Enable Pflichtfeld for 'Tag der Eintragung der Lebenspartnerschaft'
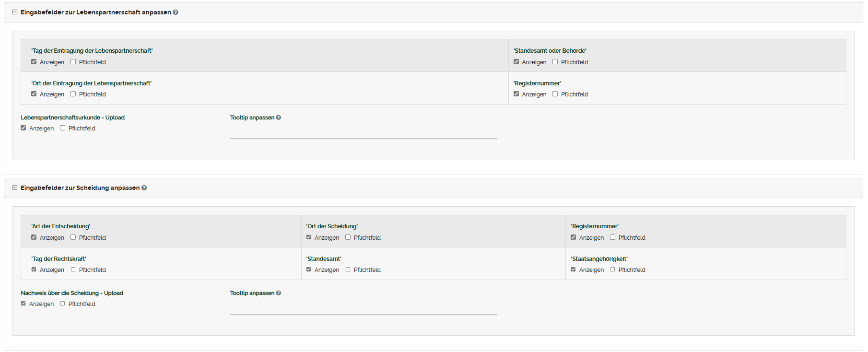 point(73,62)
